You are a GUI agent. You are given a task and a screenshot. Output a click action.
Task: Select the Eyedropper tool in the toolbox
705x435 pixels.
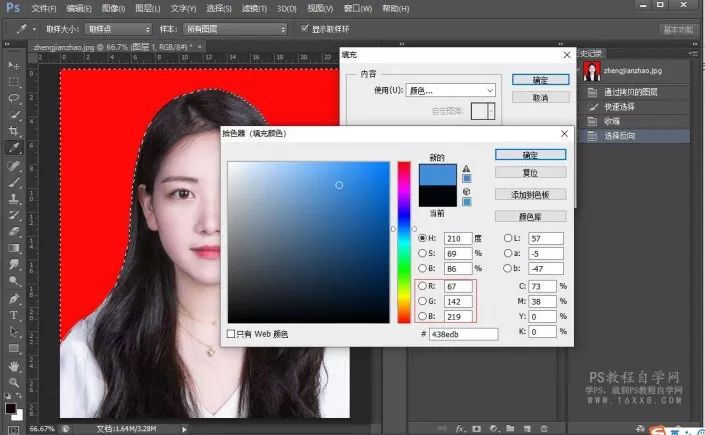click(x=14, y=147)
